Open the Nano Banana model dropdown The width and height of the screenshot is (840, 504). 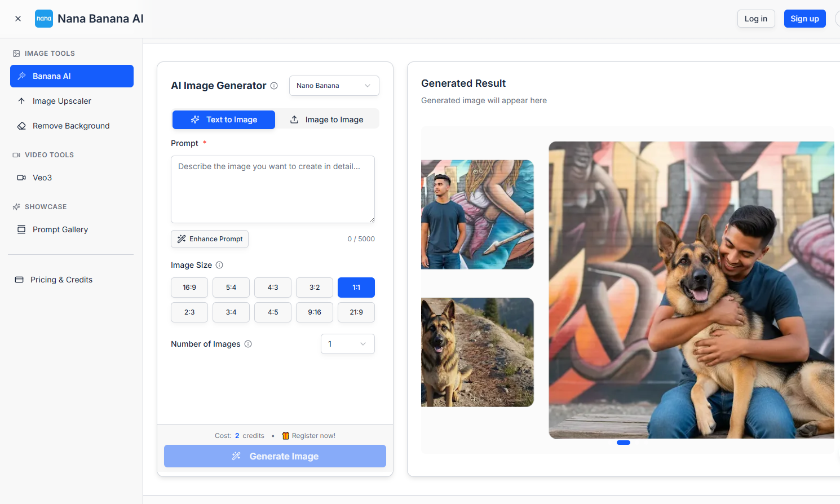tap(334, 86)
